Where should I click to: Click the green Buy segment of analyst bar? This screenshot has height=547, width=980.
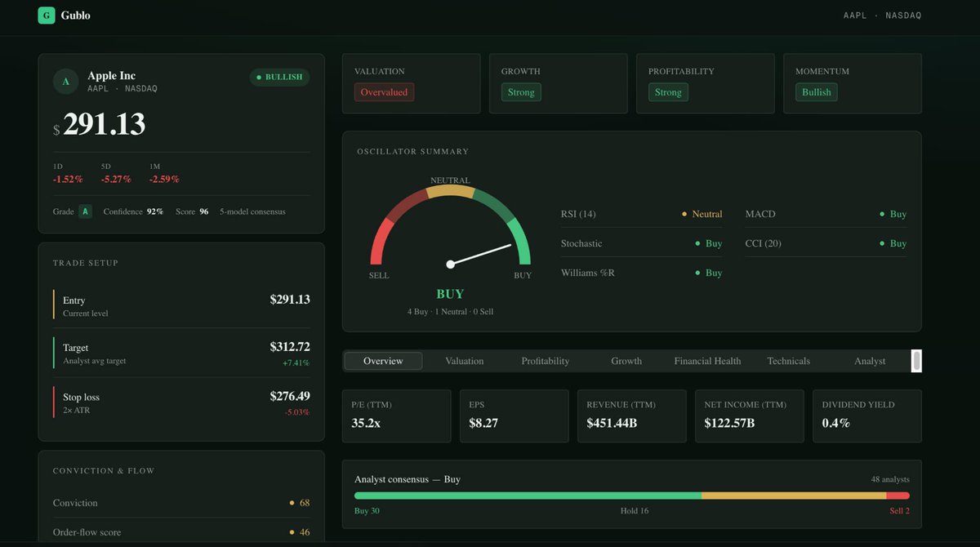[x=528, y=496]
